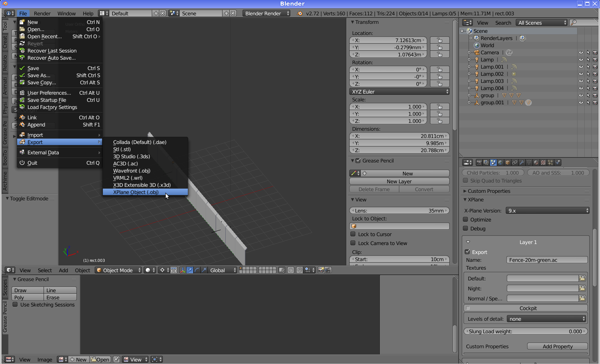Expand the Custom Properties panel
The width and height of the screenshot is (600, 364).
[489, 191]
